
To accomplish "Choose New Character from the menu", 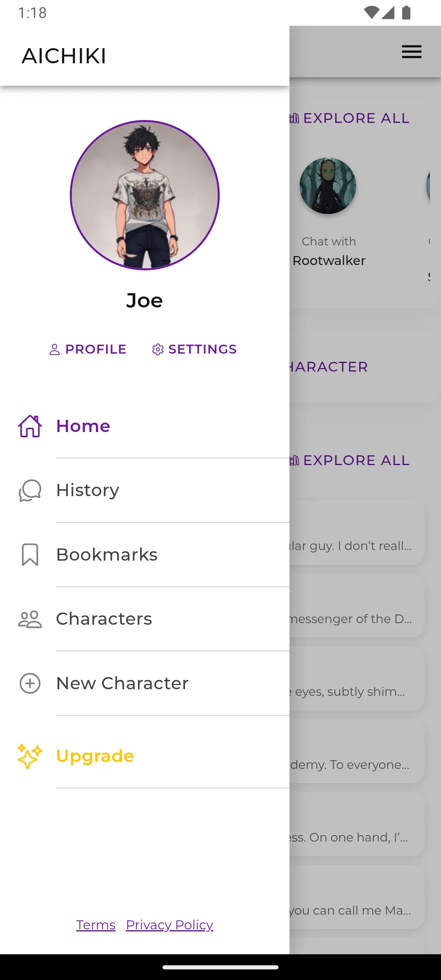I will coord(122,683).
